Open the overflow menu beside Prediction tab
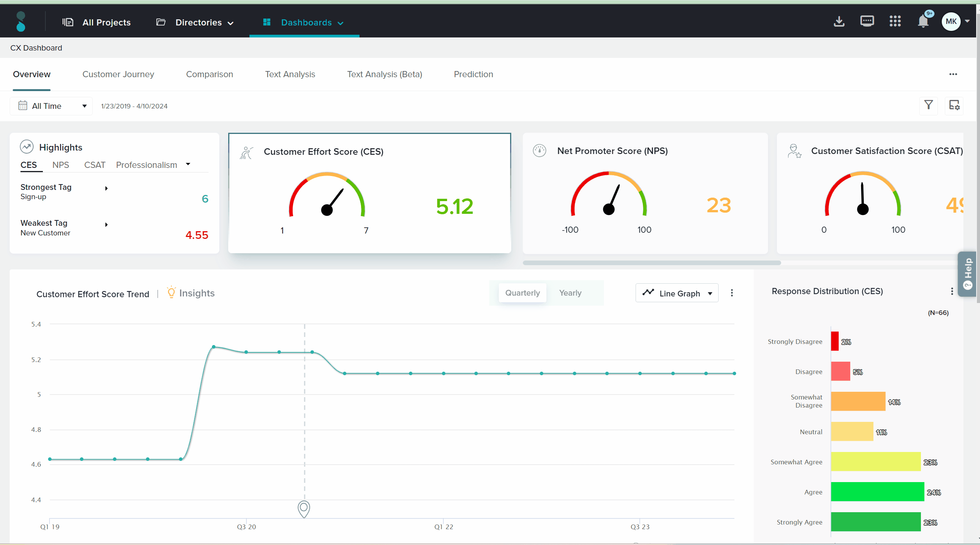This screenshot has width=980, height=545. [953, 74]
